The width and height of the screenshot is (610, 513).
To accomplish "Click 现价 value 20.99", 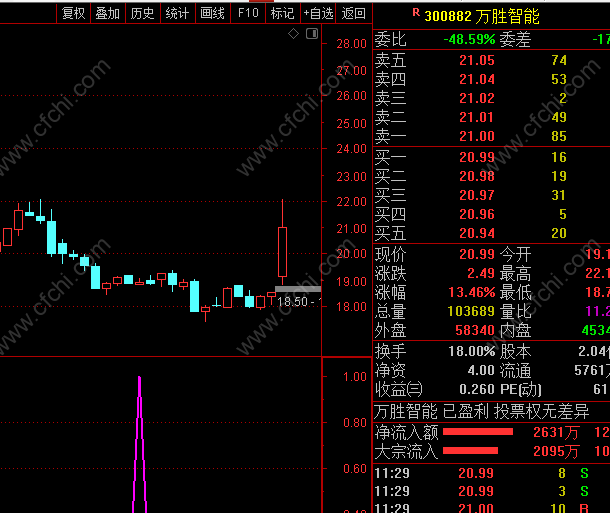I will click(477, 254).
